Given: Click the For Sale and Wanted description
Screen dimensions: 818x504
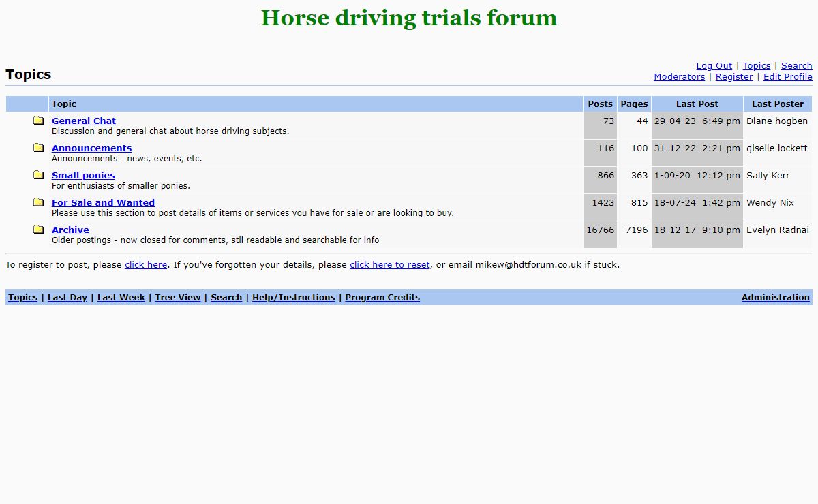Looking at the screenshot, I should pyautogui.click(x=253, y=213).
